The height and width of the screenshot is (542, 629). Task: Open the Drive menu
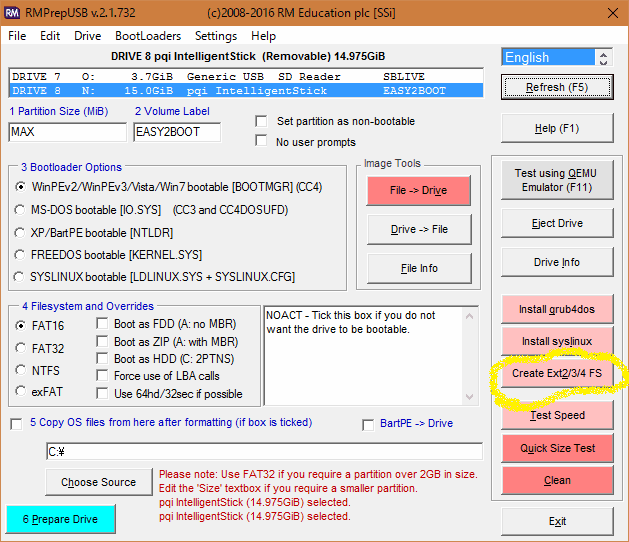87,36
